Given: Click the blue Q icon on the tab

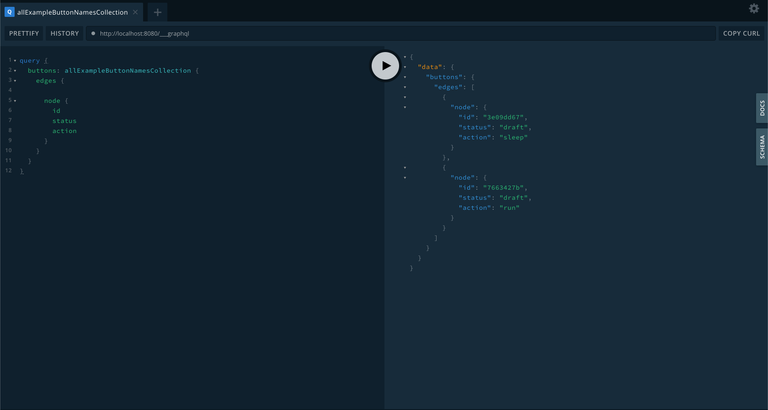Looking at the screenshot, I should click(9, 12).
